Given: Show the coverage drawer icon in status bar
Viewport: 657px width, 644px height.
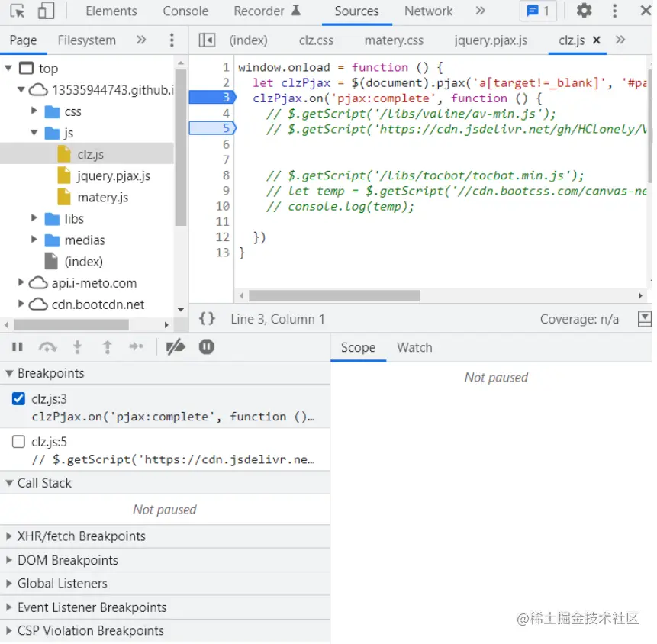Looking at the screenshot, I should 644,319.
